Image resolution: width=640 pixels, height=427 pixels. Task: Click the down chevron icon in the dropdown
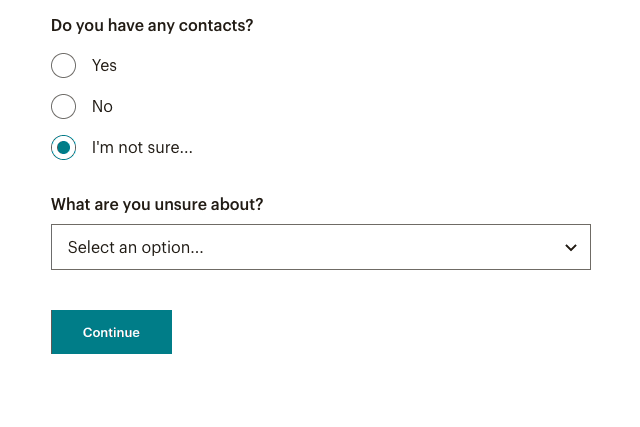coord(571,248)
